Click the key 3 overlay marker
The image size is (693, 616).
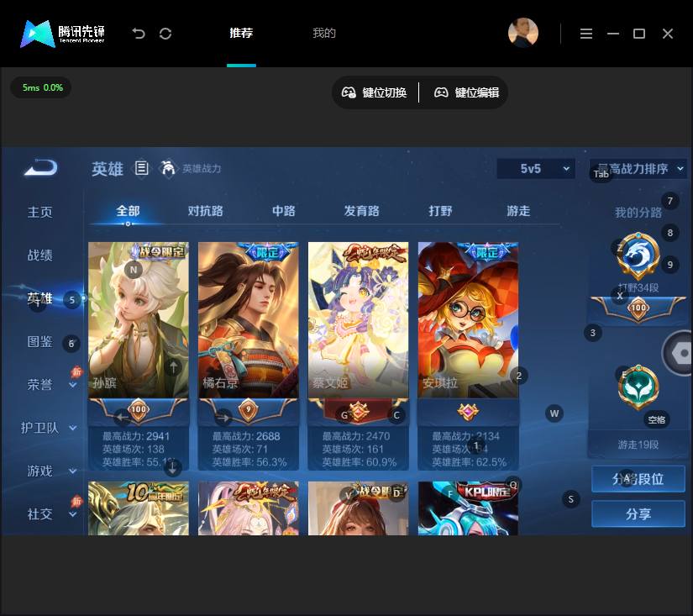point(593,333)
